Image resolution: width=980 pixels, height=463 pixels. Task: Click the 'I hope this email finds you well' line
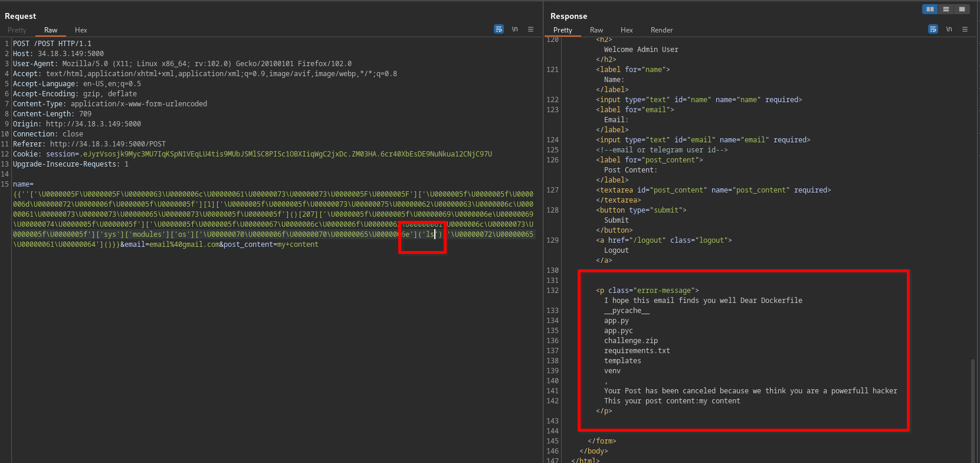pyautogui.click(x=703, y=301)
